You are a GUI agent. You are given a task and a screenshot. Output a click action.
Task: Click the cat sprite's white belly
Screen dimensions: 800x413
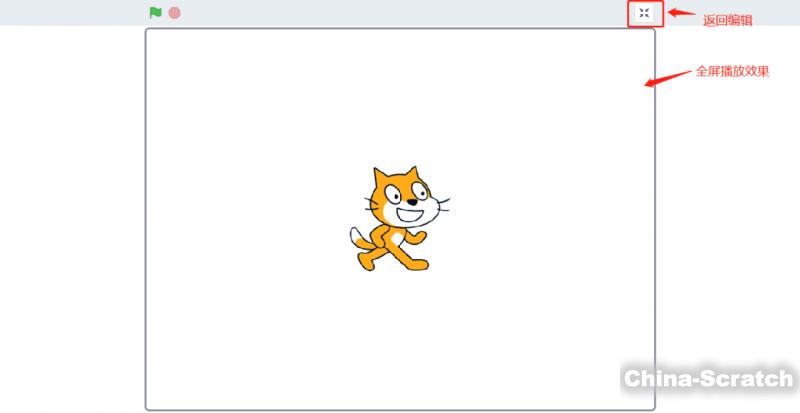[x=396, y=237]
